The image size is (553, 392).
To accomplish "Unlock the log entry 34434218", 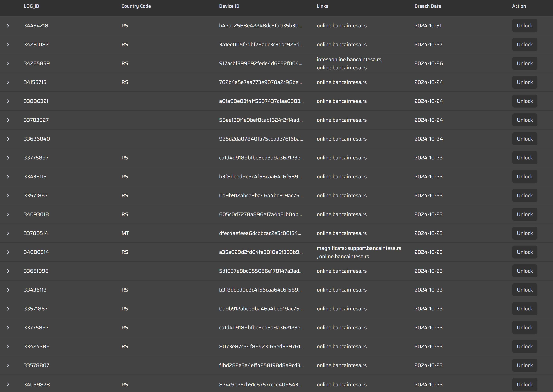I will coord(524,26).
